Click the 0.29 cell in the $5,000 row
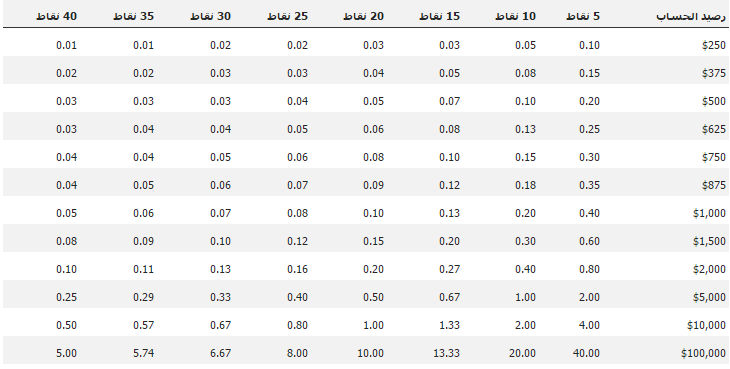730x369 pixels. point(143,297)
